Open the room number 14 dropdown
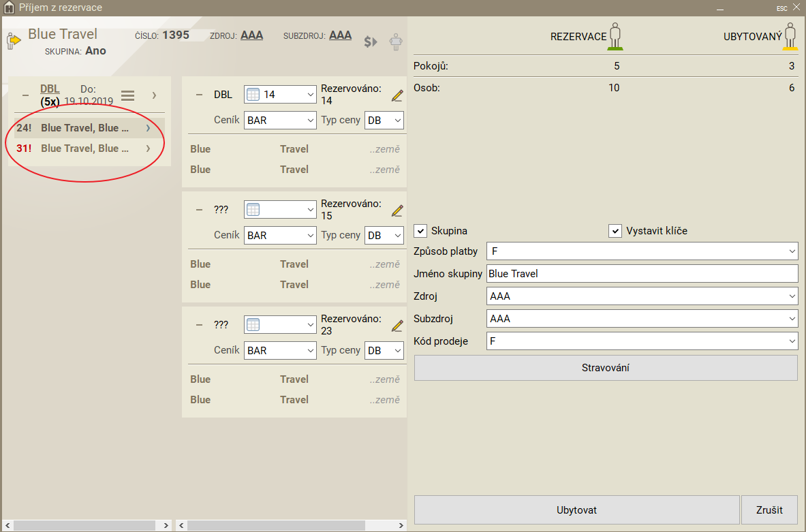The height and width of the screenshot is (532, 806). coord(280,95)
